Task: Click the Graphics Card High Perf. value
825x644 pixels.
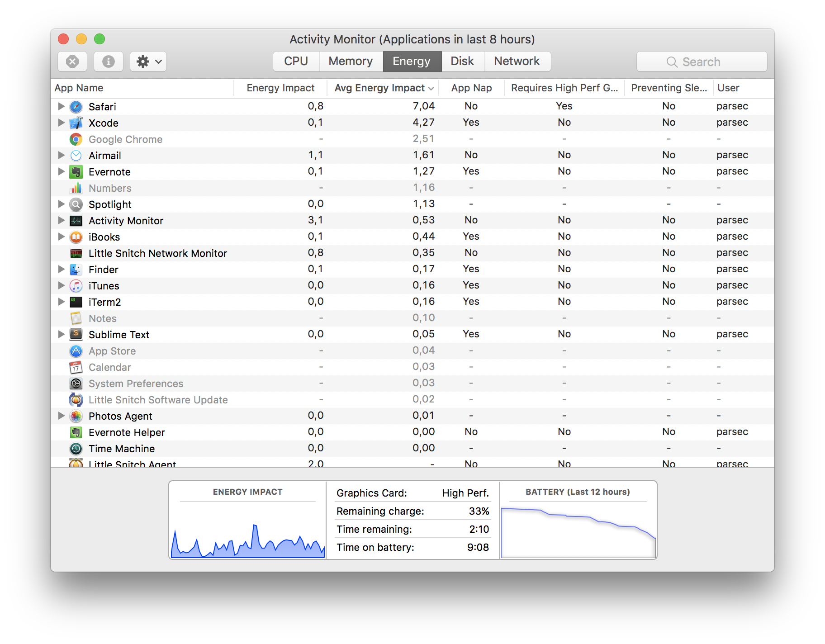Action: pyautogui.click(x=465, y=493)
